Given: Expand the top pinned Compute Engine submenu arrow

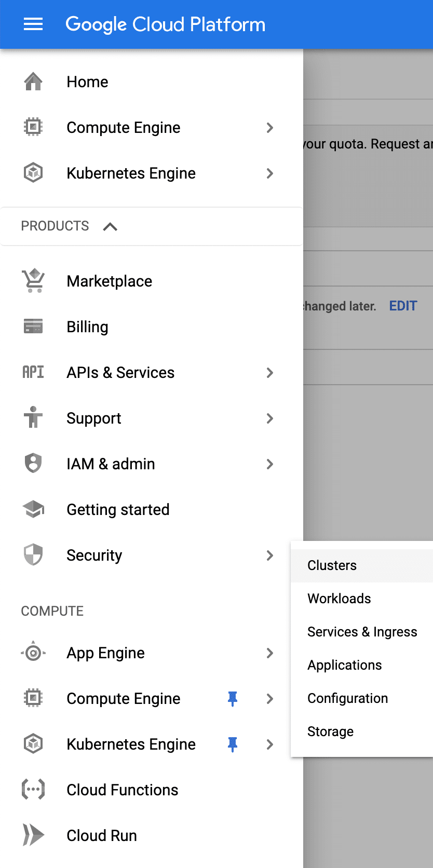Looking at the screenshot, I should click(x=269, y=127).
